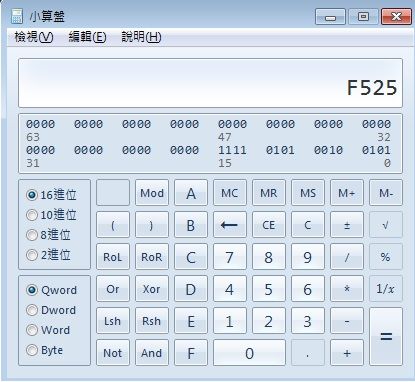The image size is (415, 382).
Task: Click digit 6 key
Action: (308, 289)
